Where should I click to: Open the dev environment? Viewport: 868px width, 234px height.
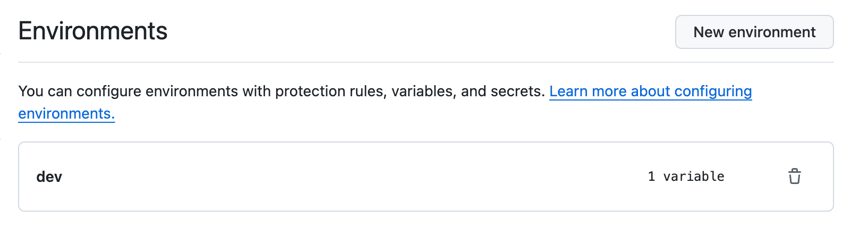[x=49, y=177]
